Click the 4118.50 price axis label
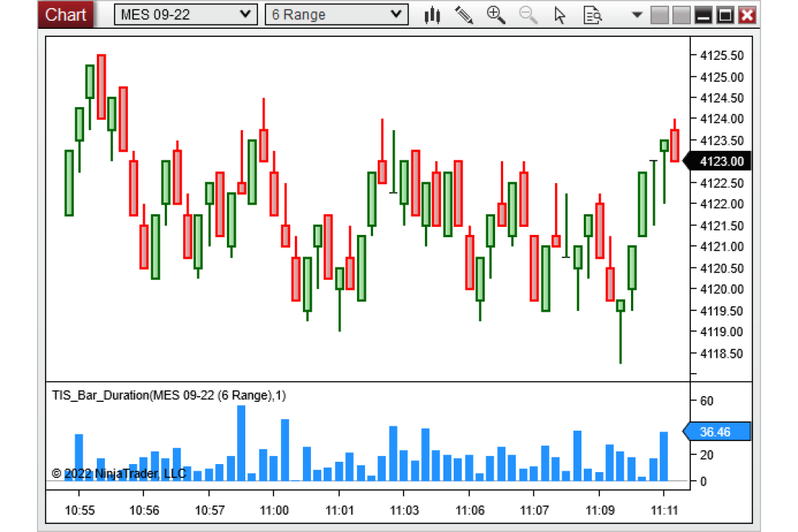The width and height of the screenshot is (798, 532). coord(722,353)
